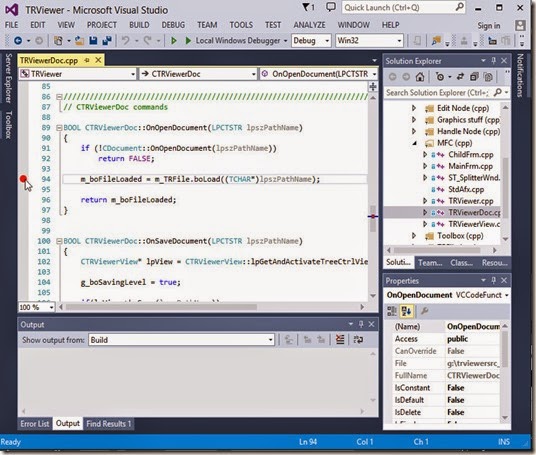Screen dimensions: 536x455
Task: Click the Redo toolbar icon
Action: [147, 41]
